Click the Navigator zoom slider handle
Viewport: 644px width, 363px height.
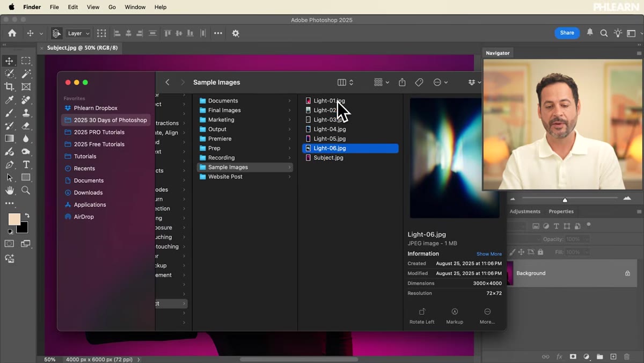point(565,200)
